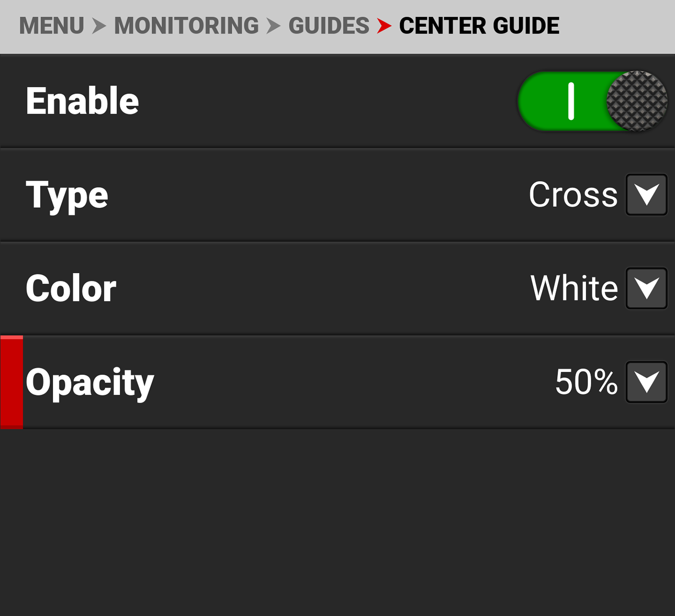675x616 pixels.
Task: Select the Color row label
Action: click(71, 288)
